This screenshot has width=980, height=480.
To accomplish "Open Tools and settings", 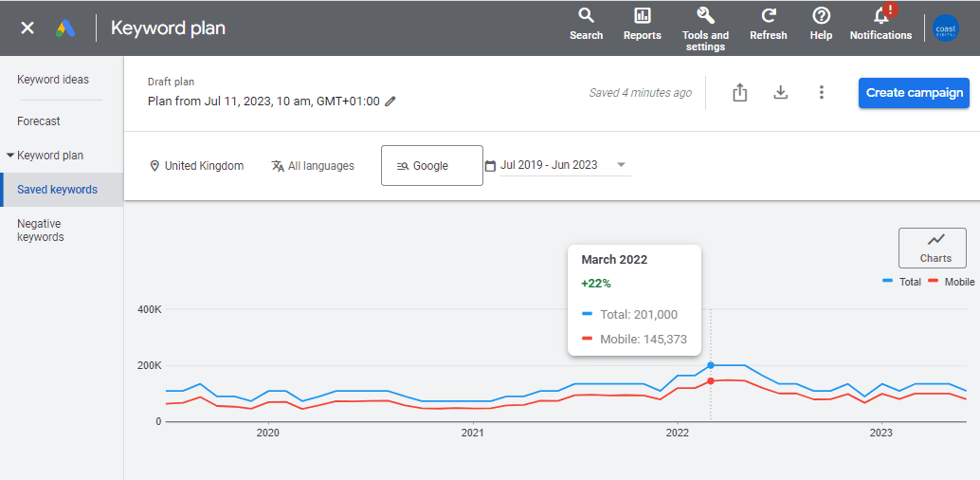I will point(705,27).
